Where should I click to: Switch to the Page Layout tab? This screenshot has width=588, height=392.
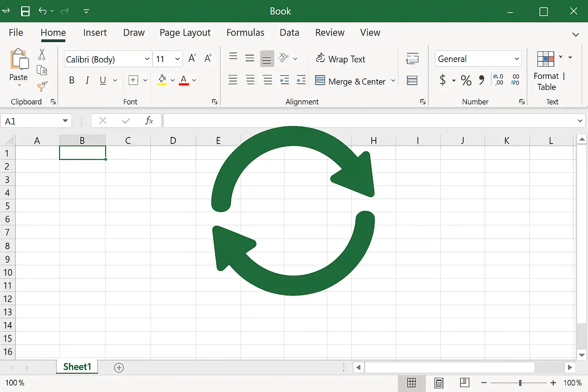[x=185, y=33]
